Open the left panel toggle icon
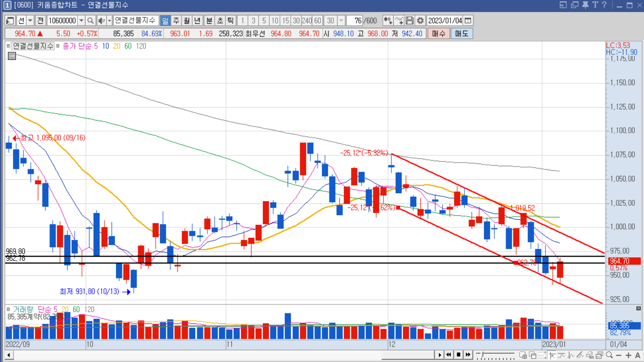Screen dimensions: 644x362 click(x=10, y=21)
